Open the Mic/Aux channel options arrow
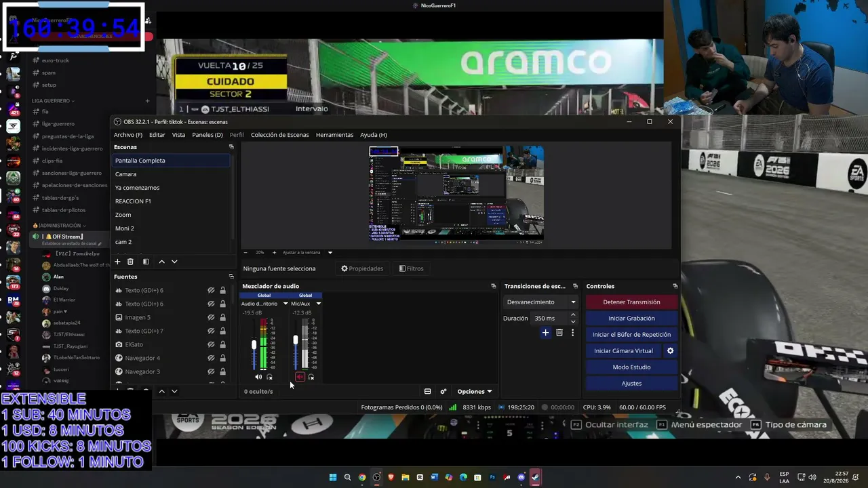Viewport: 868px width, 488px height. 319,304
